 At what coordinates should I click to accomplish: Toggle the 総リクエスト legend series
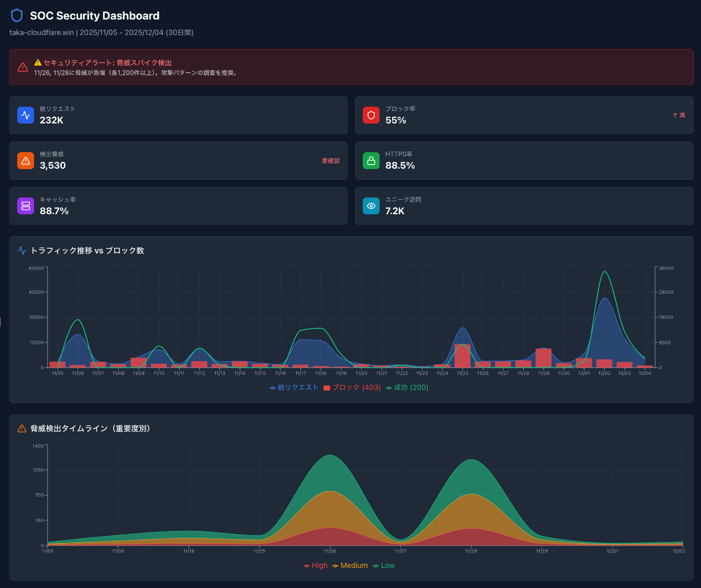[x=294, y=387]
